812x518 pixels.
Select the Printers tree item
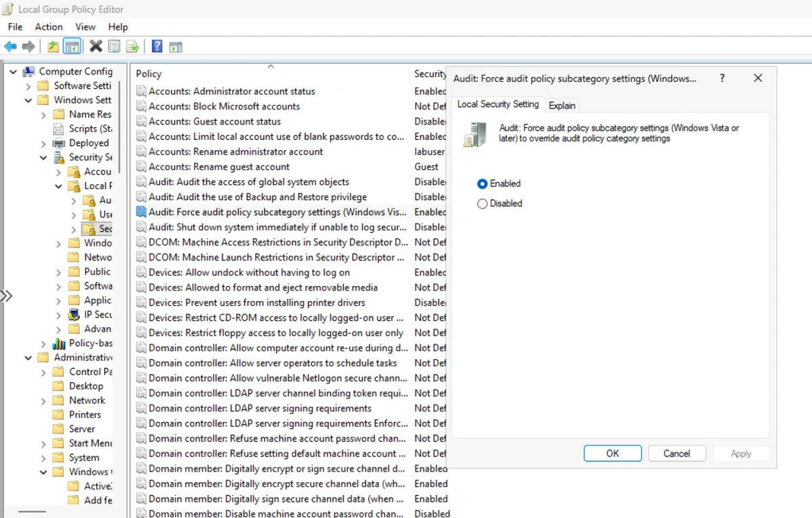click(85, 415)
